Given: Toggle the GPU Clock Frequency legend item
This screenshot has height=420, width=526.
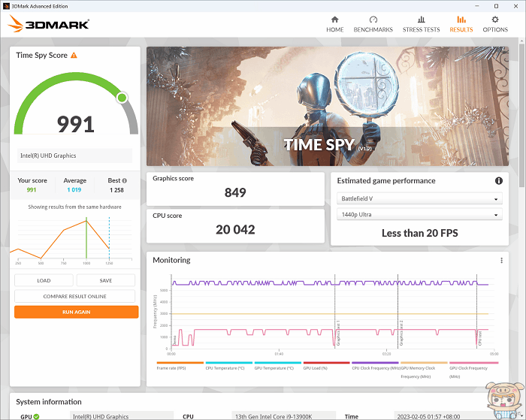Looking at the screenshot, I should click(473, 370).
